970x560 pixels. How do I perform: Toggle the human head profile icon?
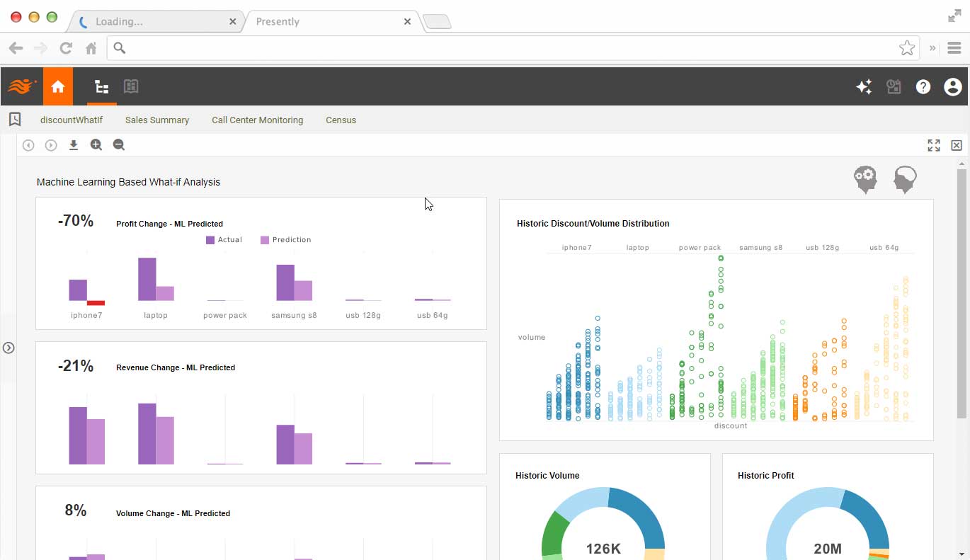[905, 179]
